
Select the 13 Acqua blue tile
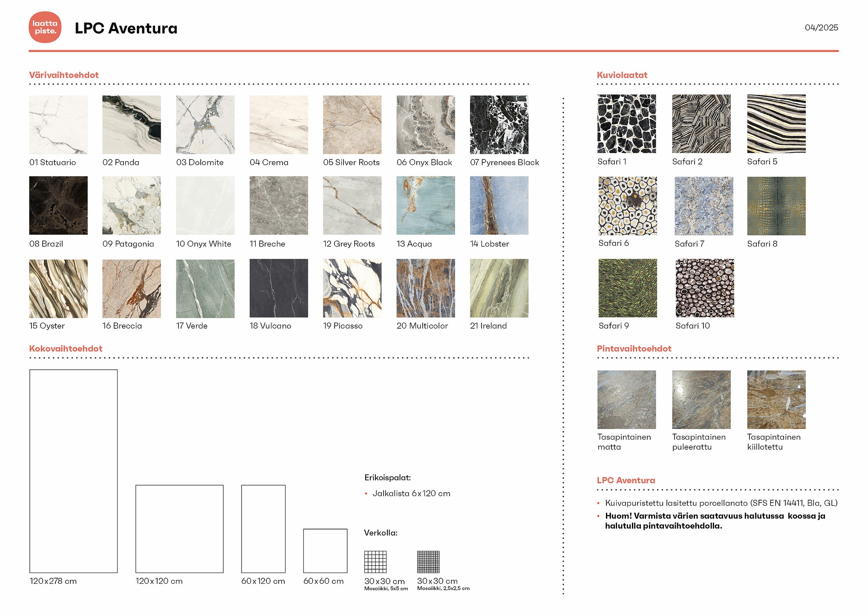(426, 206)
